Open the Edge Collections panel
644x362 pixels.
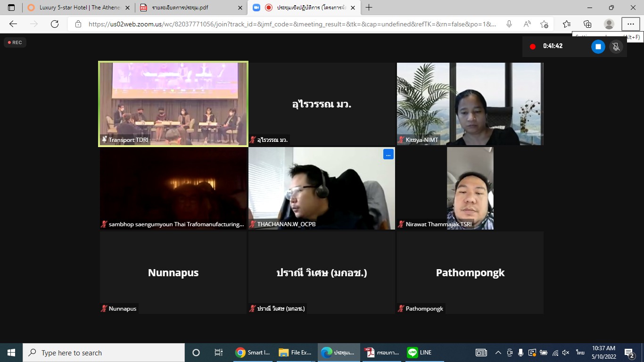[587, 24]
